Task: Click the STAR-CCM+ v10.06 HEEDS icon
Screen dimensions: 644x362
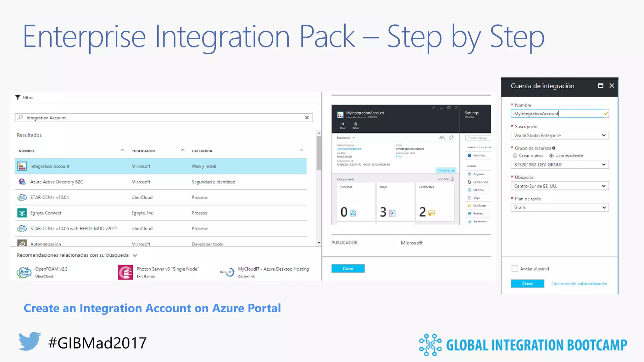Action: [22, 228]
